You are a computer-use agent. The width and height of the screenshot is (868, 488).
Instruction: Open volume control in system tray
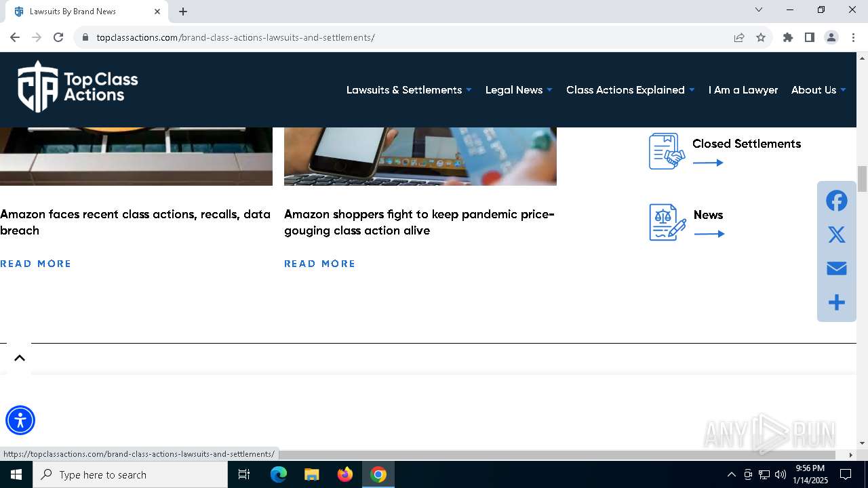click(x=781, y=474)
